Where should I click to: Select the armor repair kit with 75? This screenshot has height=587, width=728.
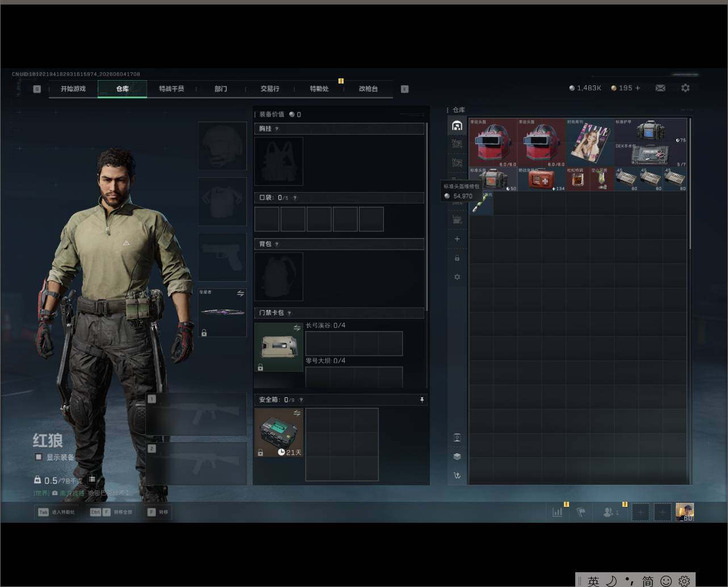[651, 130]
